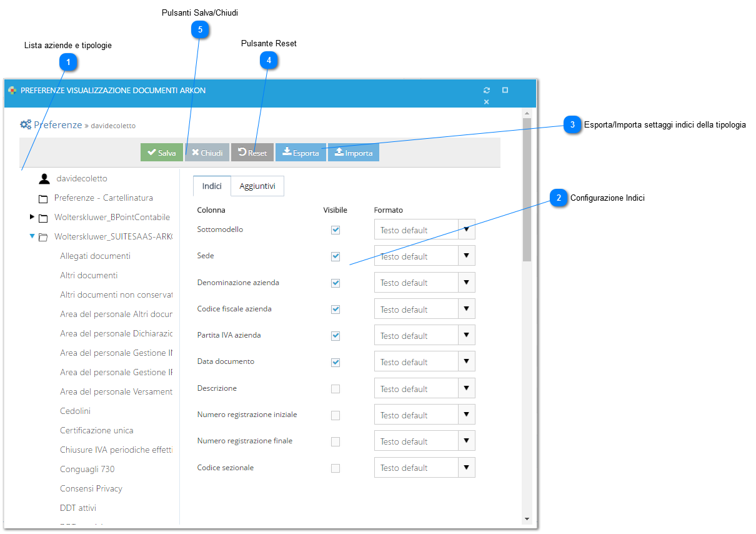Click the Colonna column header

pos(211,210)
